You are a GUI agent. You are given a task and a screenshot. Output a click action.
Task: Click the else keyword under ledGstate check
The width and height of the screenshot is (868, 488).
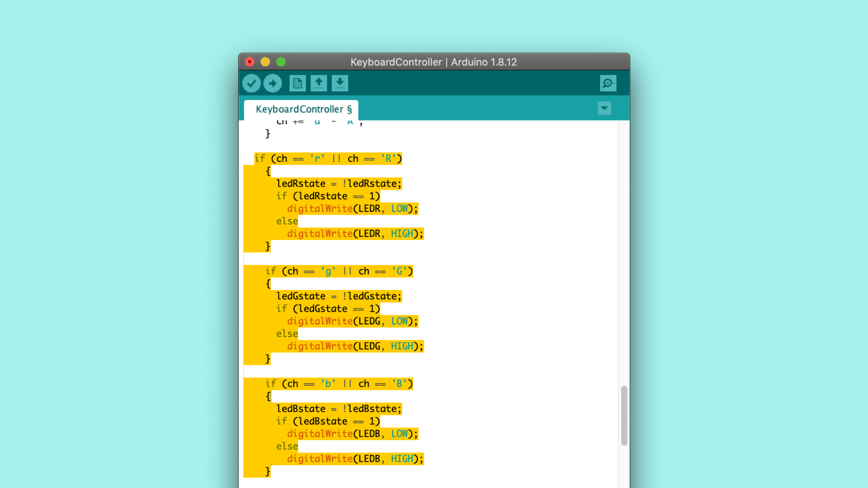tap(287, 334)
